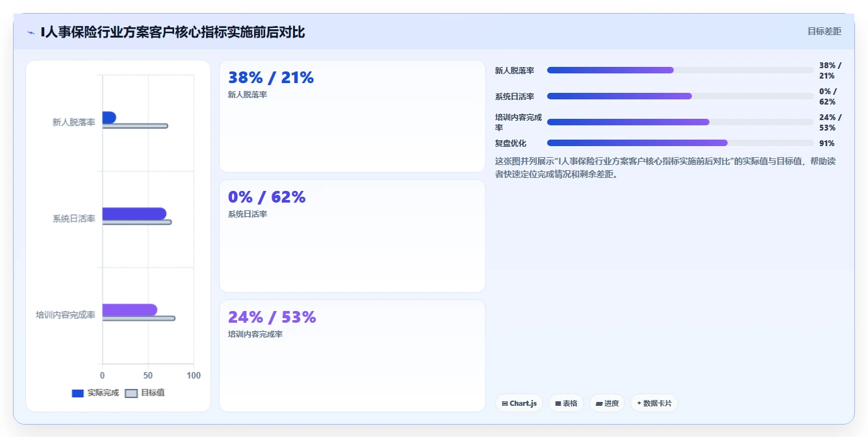Click the 数据卡片 tag chip
The width and height of the screenshot is (868, 437).
[x=654, y=403]
